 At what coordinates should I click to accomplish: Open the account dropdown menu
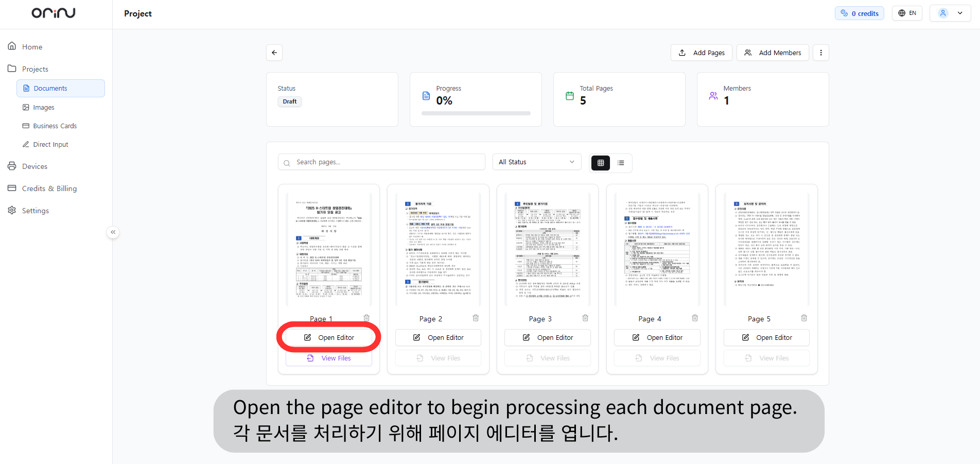(x=950, y=13)
